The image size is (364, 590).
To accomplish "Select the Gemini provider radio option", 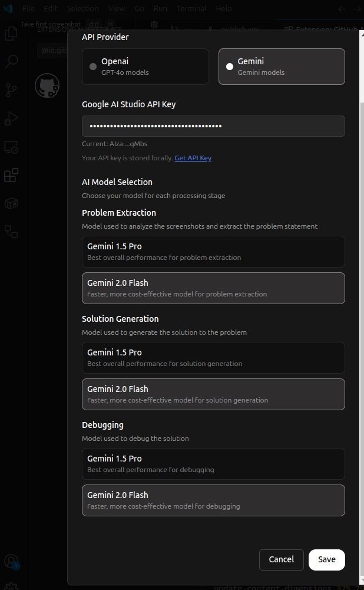I will 282,67.
